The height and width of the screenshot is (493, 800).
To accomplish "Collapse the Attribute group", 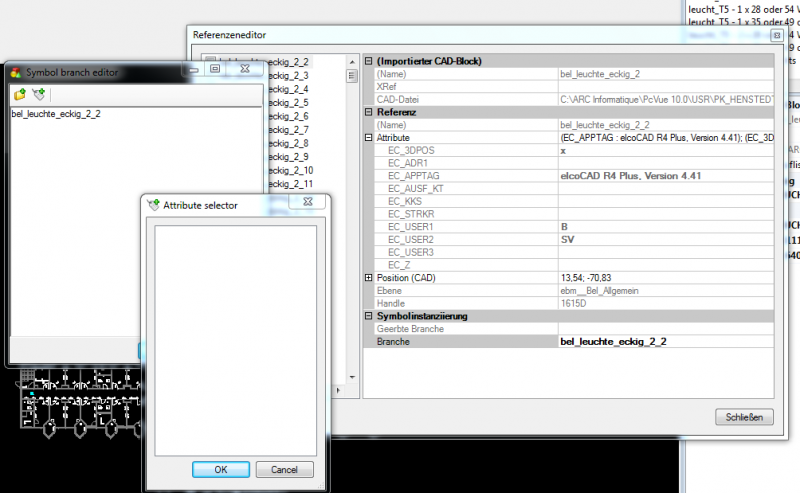I will click(368, 138).
